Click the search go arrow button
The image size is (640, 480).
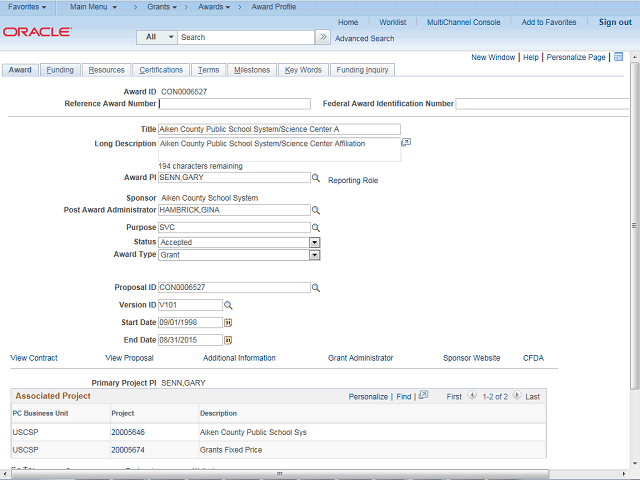click(x=322, y=37)
